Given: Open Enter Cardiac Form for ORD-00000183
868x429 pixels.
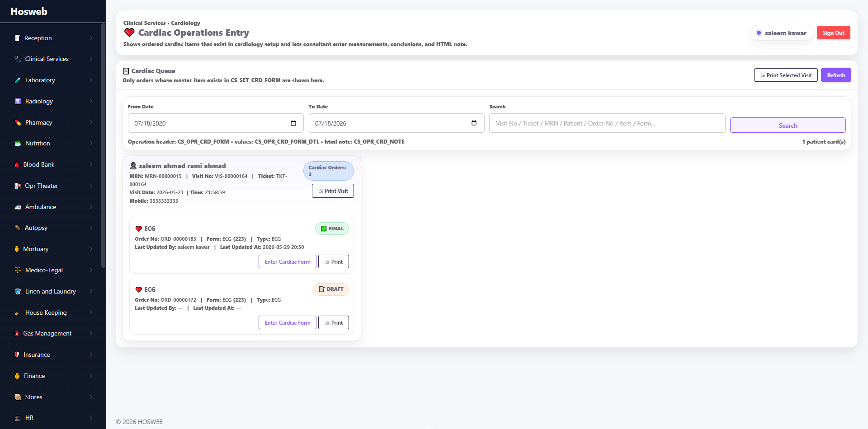Looking at the screenshot, I should (288, 262).
